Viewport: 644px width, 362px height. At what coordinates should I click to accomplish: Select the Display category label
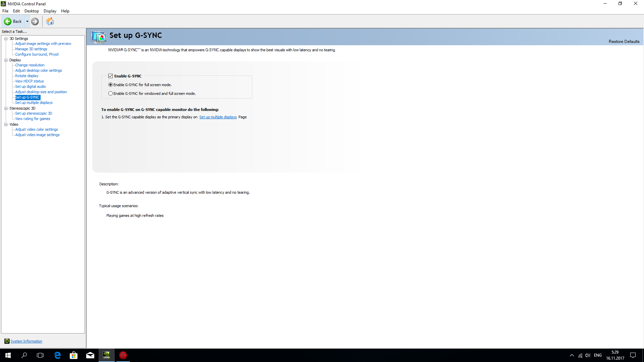click(15, 60)
